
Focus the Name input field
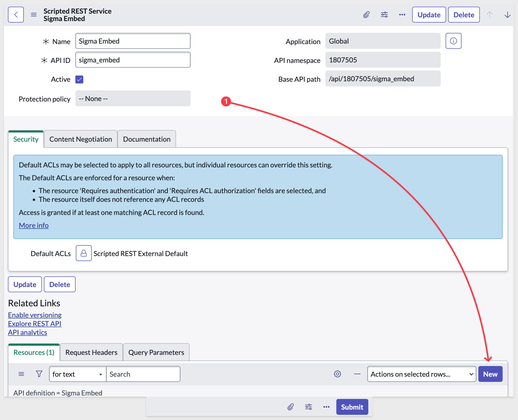pos(133,41)
